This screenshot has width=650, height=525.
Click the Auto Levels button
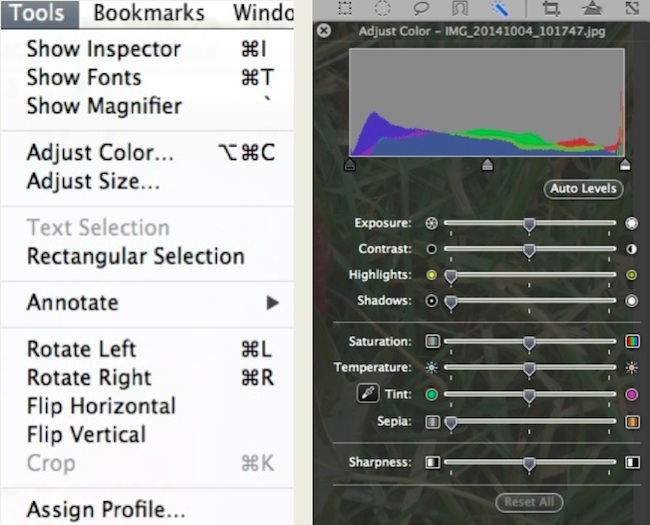[584, 188]
